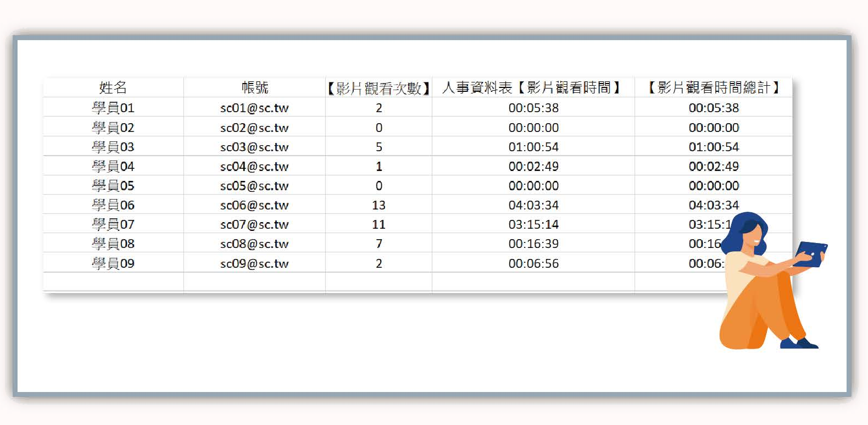The width and height of the screenshot is (868, 425).
Task: Click the account sc02@sc.tw
Action: 254,128
